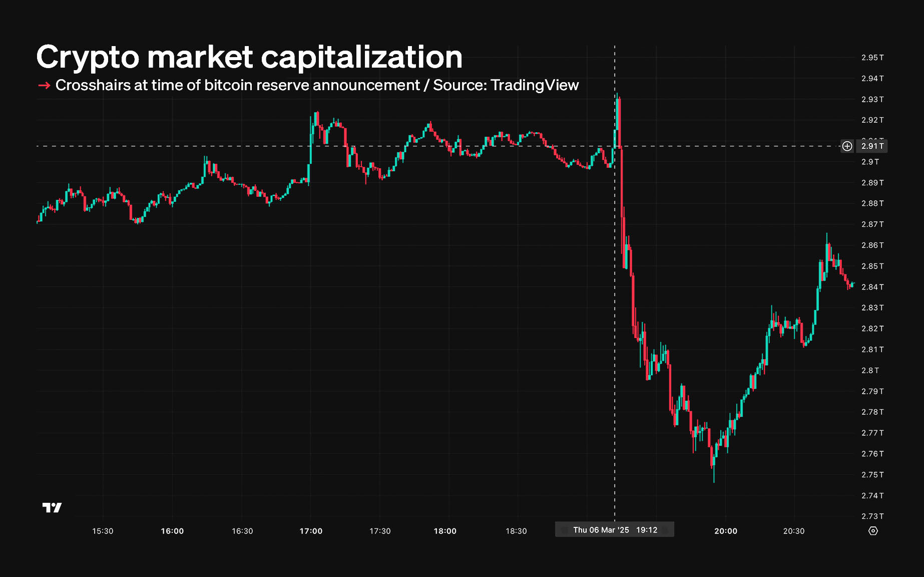Click the 20:30 time axis label
The height and width of the screenshot is (577, 924).
794,531
